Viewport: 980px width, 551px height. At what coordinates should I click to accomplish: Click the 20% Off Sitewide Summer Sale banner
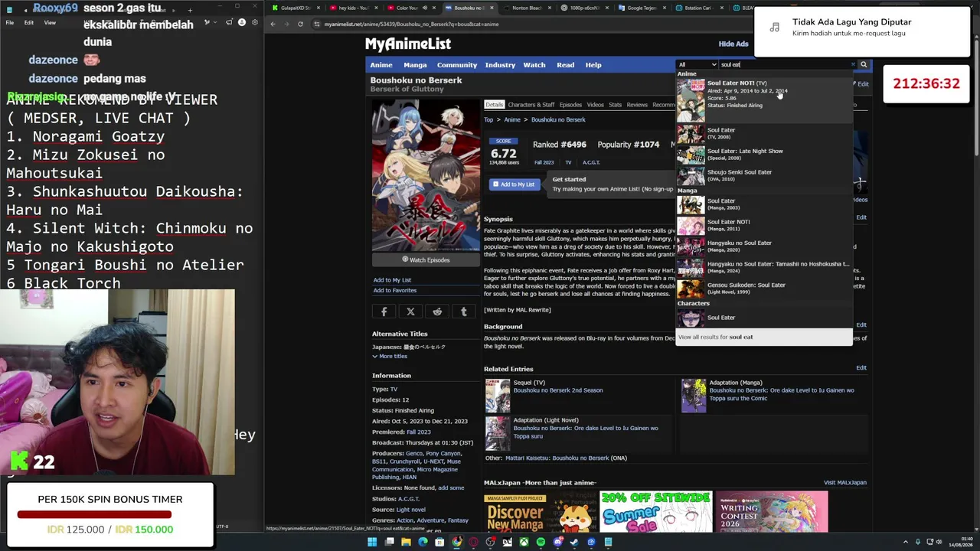(656, 511)
